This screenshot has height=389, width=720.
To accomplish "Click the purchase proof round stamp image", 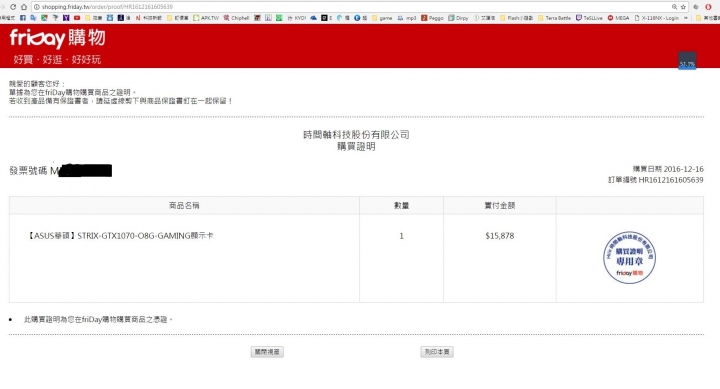I will [x=629, y=257].
